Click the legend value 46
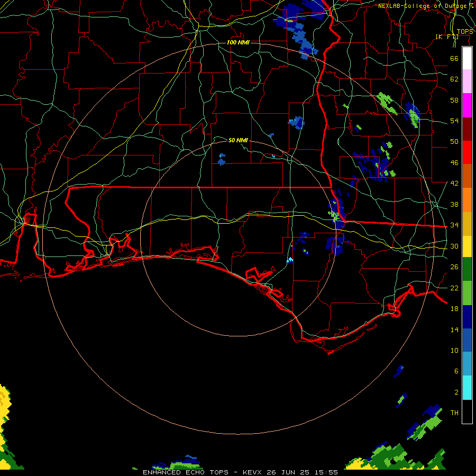The image size is (476, 476). pos(454,163)
